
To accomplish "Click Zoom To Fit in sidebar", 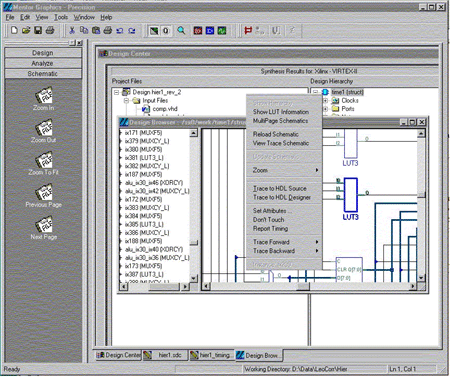I will pyautogui.click(x=43, y=163).
